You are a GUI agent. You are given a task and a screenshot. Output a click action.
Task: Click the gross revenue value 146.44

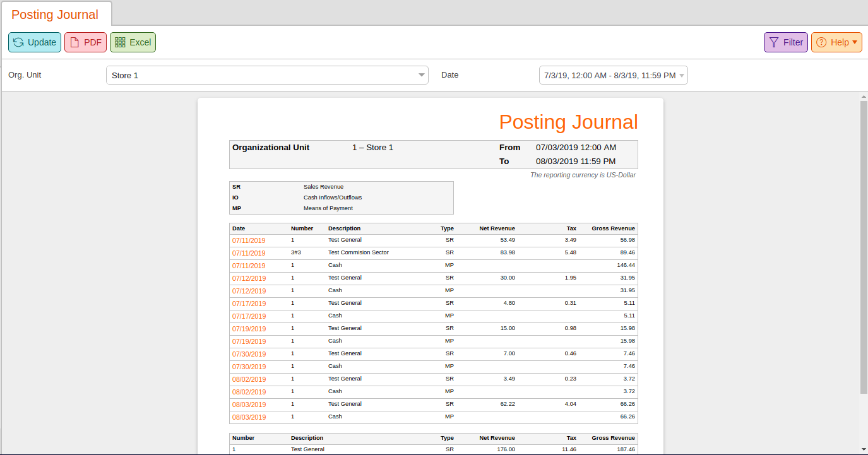pos(626,265)
